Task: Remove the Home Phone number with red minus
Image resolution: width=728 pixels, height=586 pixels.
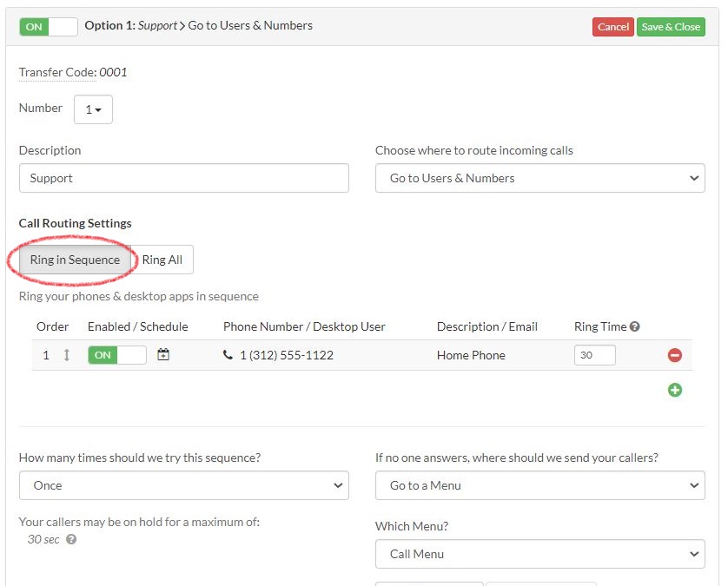Action: pos(675,355)
